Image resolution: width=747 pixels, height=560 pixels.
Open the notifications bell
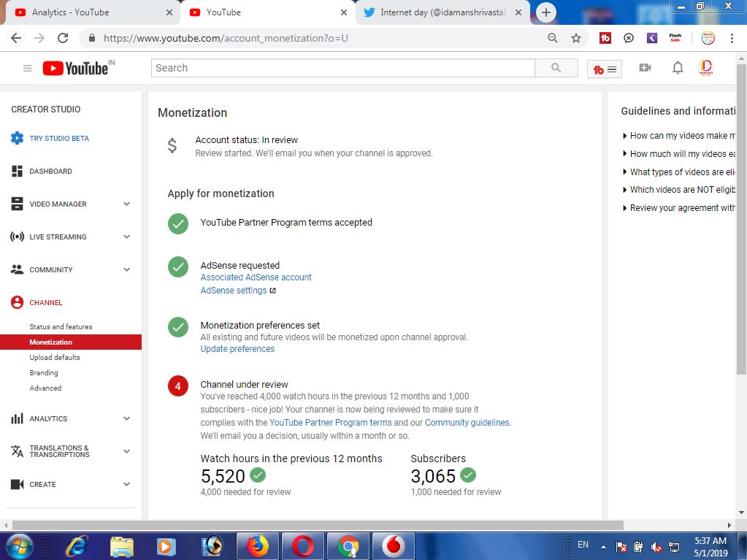(x=678, y=68)
